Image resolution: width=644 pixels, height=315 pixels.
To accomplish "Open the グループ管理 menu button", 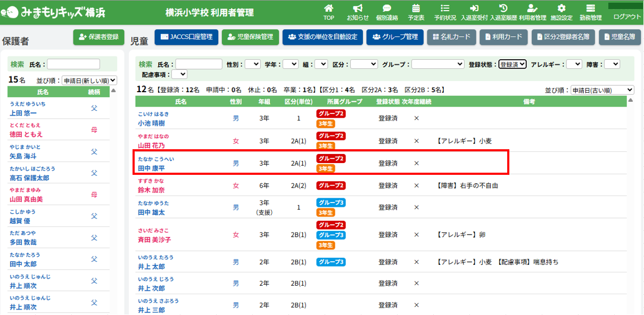I will click(x=395, y=37).
